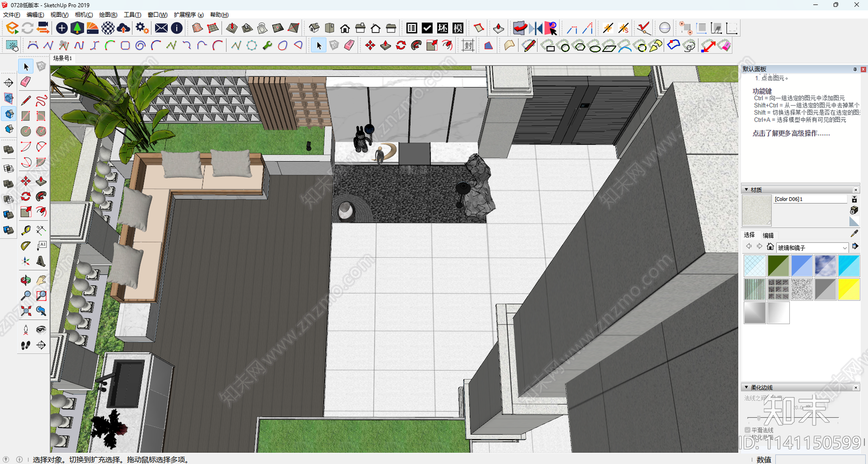Click the current material preview thumbnail
The width and height of the screenshot is (868, 464).
click(x=757, y=211)
